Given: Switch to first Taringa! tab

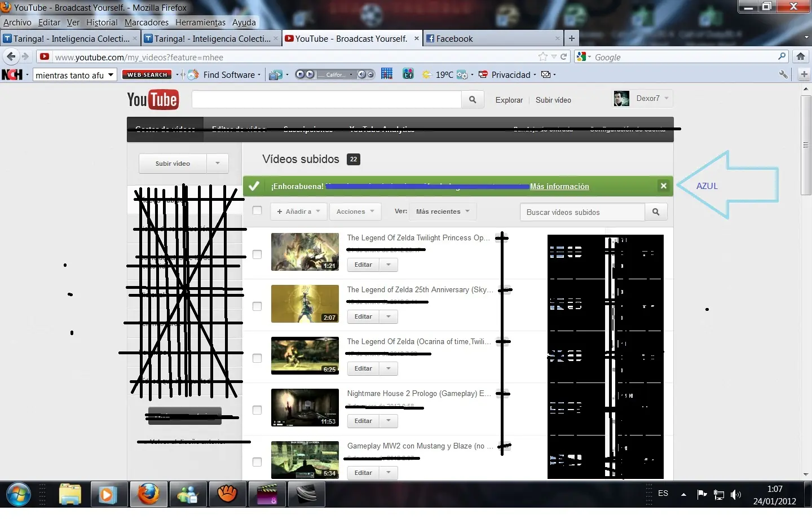Looking at the screenshot, I should tap(70, 38).
